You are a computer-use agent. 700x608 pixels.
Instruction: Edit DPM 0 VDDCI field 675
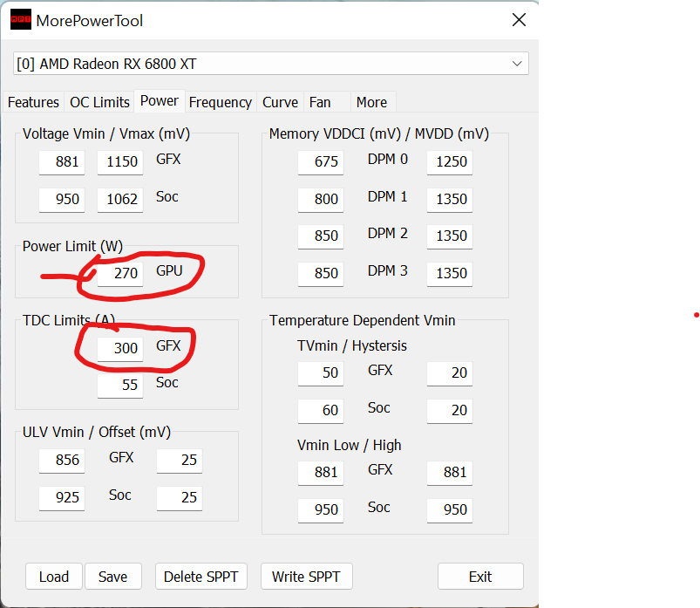(x=321, y=162)
